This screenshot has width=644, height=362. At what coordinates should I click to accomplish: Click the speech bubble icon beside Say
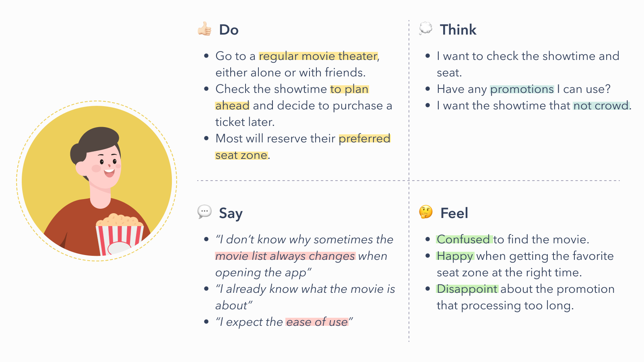pos(204,212)
